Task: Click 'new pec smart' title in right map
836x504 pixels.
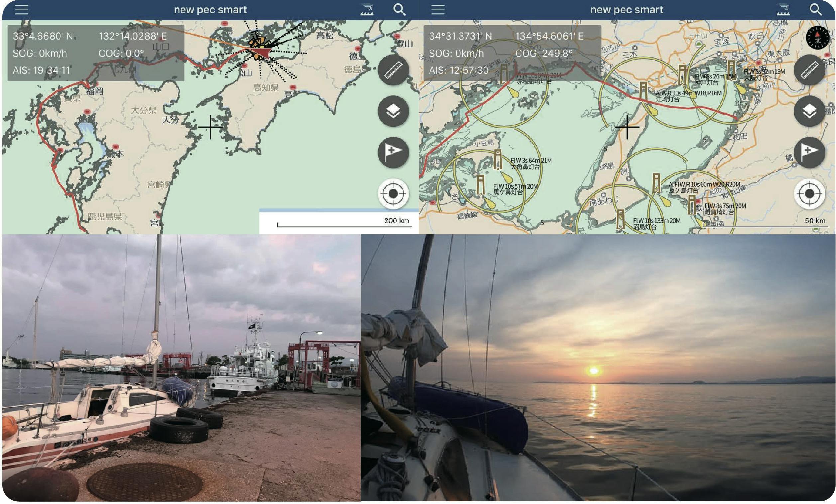Action: (627, 10)
